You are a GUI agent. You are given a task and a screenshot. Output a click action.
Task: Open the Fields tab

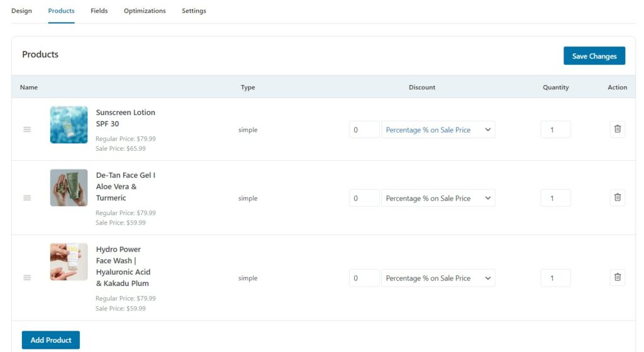[99, 11]
